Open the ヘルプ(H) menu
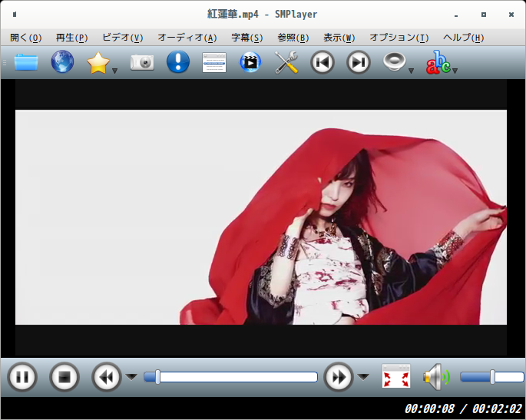 point(463,38)
